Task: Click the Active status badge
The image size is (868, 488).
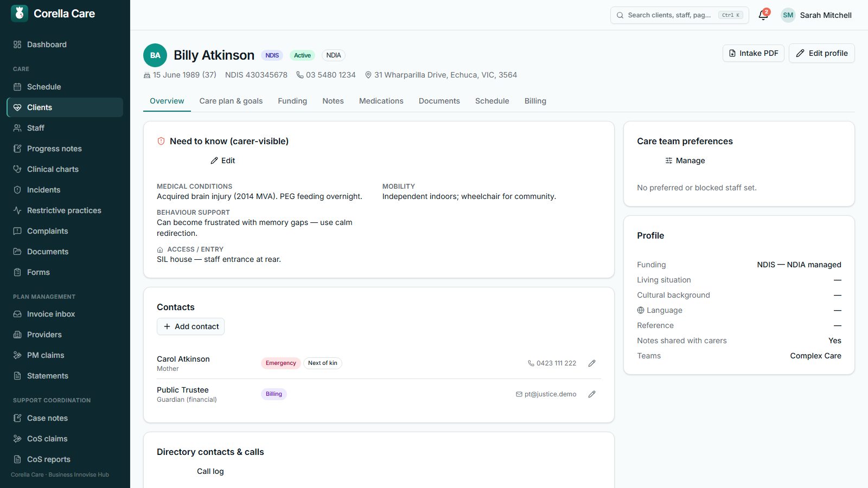Action: click(x=302, y=55)
